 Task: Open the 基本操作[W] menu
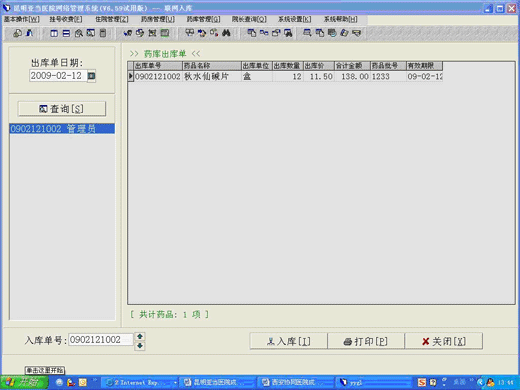tap(21, 19)
